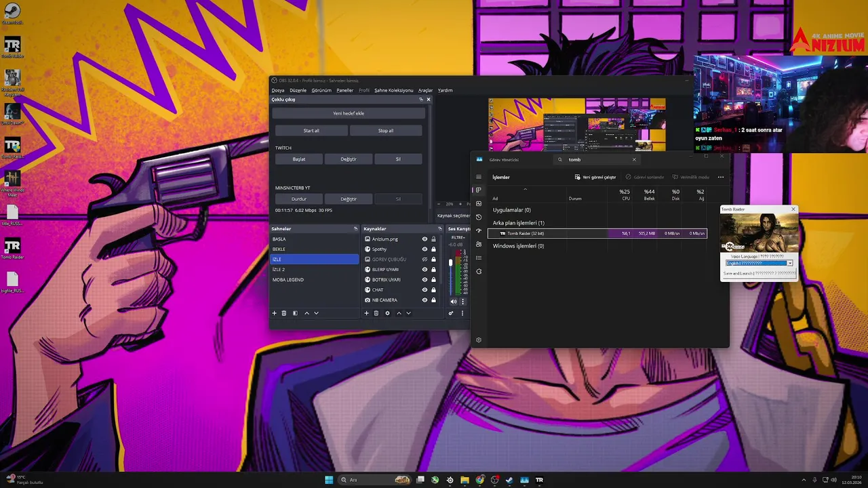
Task: Open Dosya menu in OBS
Action: pyautogui.click(x=278, y=90)
